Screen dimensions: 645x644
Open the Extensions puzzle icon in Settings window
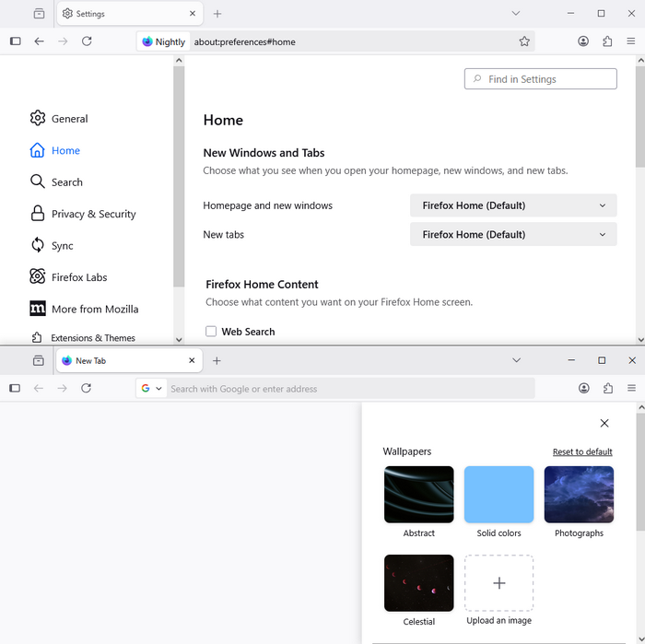pos(607,41)
